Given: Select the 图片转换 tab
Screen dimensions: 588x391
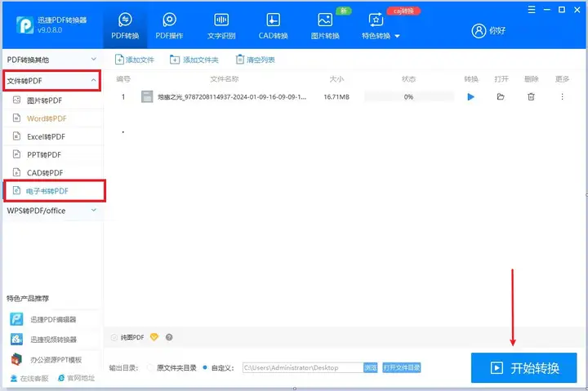Looking at the screenshot, I should [x=325, y=25].
